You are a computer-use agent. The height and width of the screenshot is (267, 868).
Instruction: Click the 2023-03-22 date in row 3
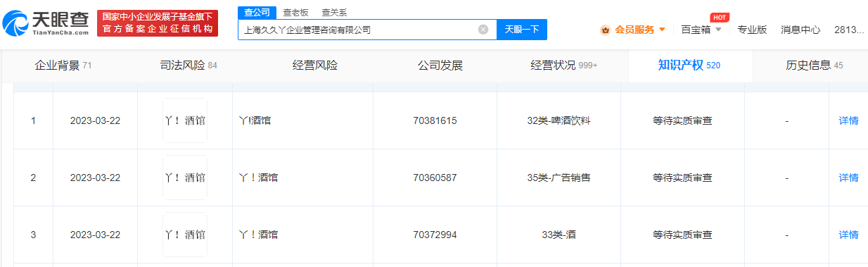(95, 235)
